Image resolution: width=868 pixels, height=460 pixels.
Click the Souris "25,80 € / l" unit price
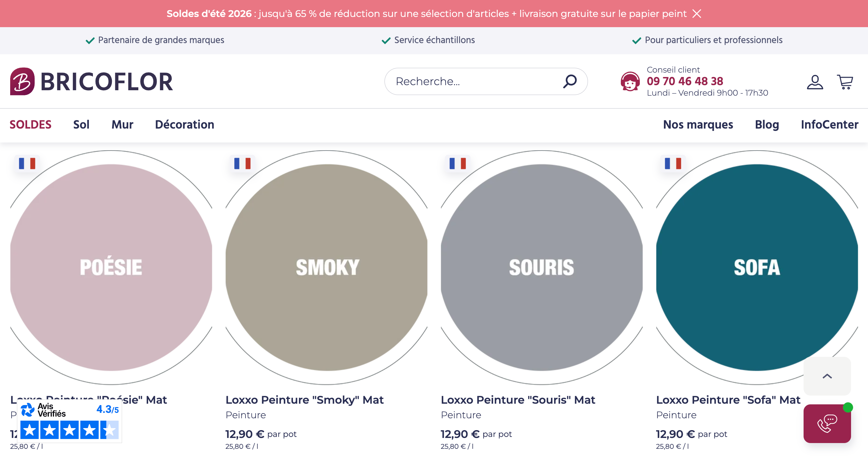[457, 446]
